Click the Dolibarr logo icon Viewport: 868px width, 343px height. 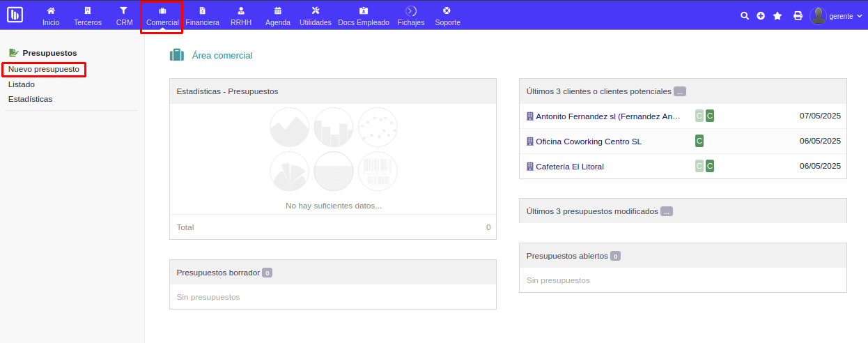pos(15,15)
